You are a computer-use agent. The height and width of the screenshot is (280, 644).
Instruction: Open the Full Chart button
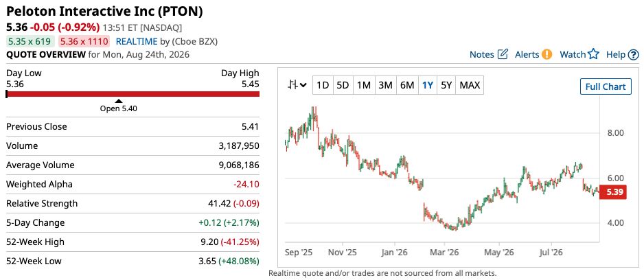(x=606, y=86)
